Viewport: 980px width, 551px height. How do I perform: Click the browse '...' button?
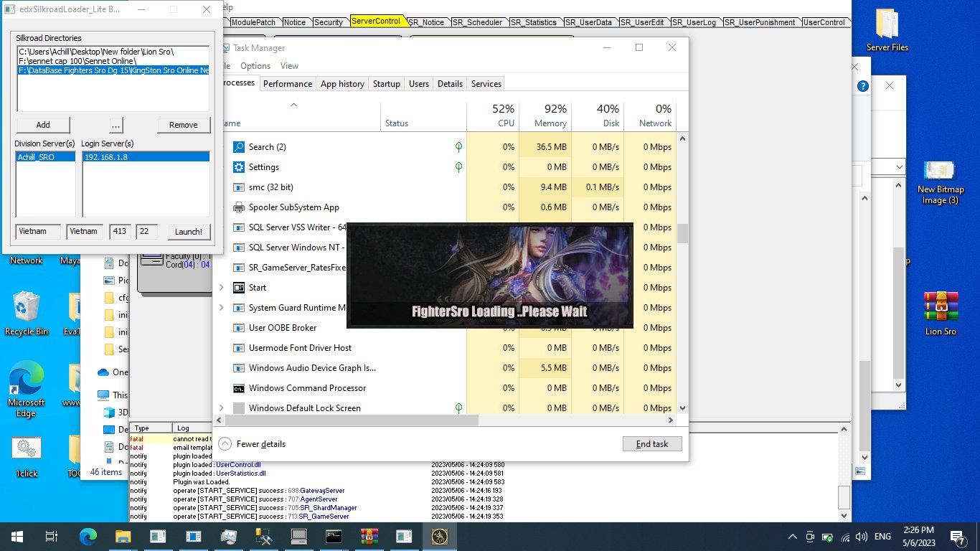pyautogui.click(x=116, y=125)
